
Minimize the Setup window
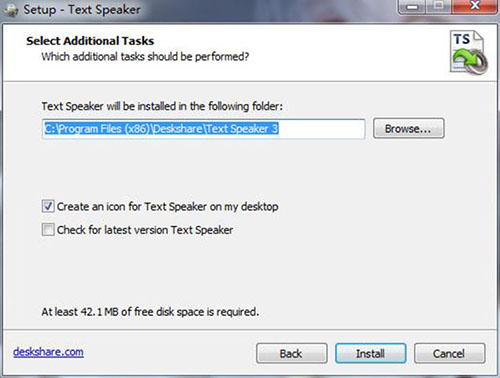click(x=412, y=7)
